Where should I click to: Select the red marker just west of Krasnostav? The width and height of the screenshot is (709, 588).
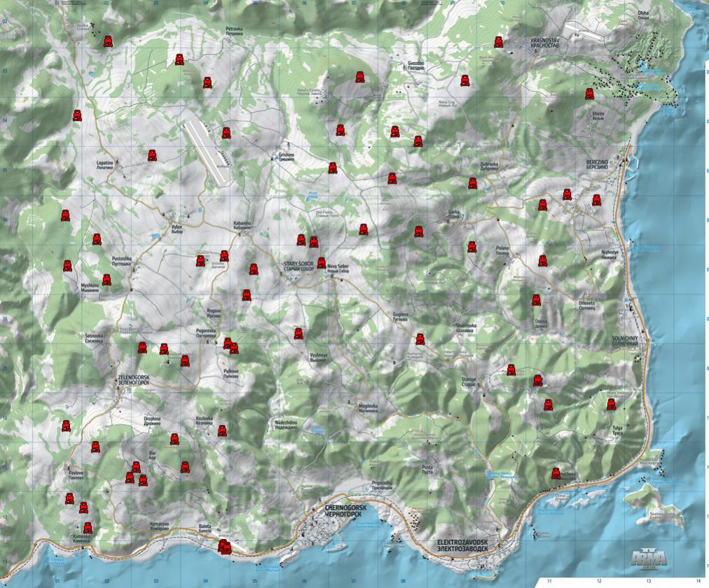(498, 42)
